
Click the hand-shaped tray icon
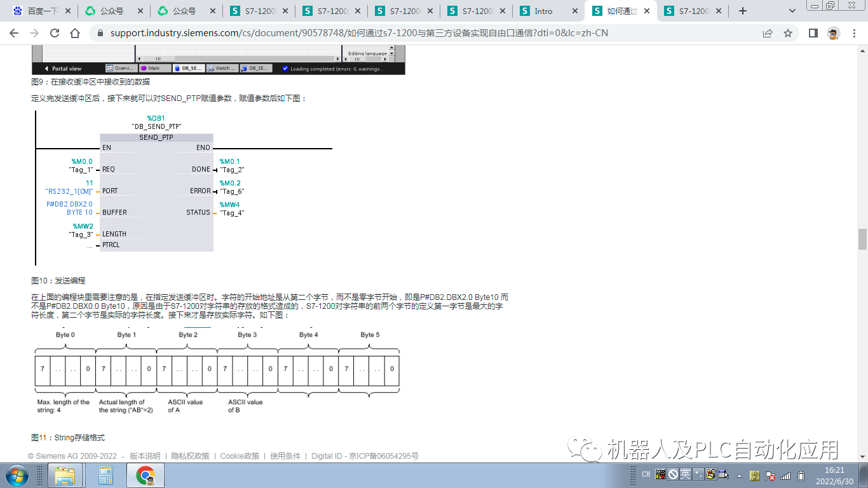(x=755, y=475)
